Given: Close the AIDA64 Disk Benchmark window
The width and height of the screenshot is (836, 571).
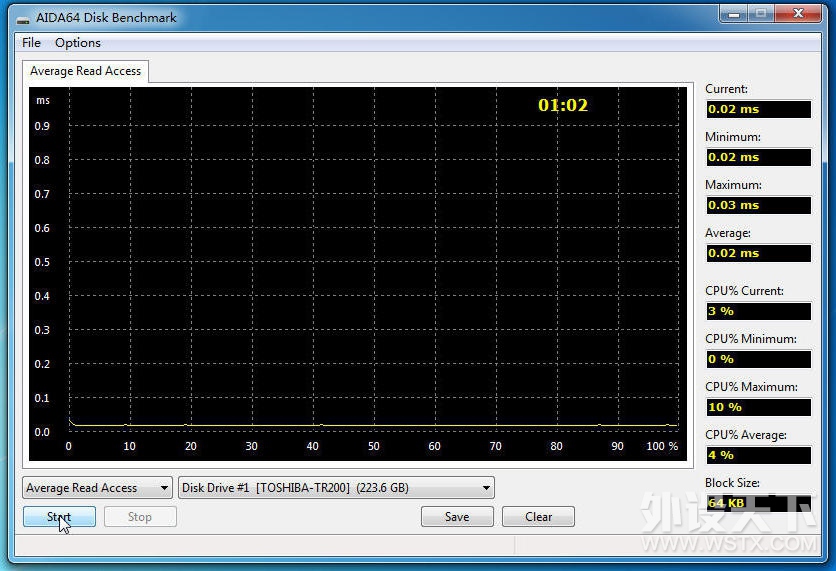Looking at the screenshot, I should click(798, 14).
